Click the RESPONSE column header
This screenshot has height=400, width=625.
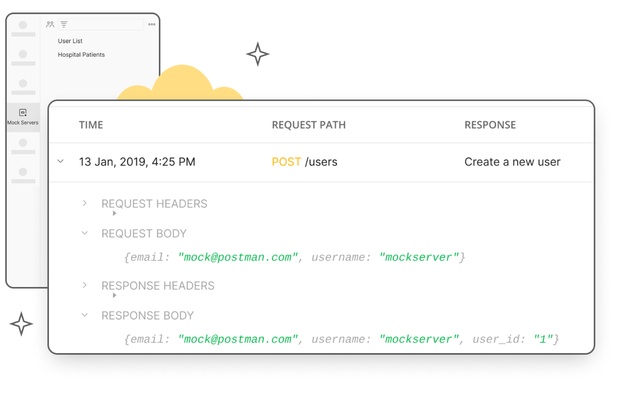490,125
